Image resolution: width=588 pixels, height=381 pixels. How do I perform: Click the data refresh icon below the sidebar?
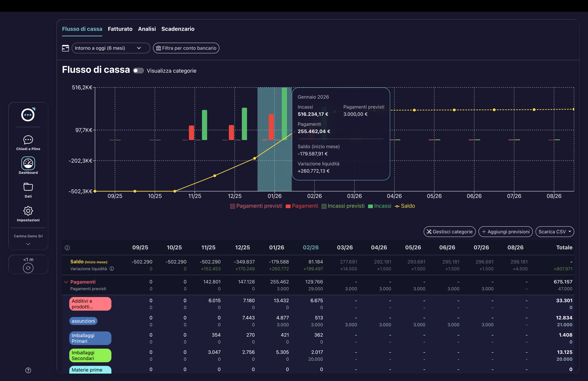(28, 268)
